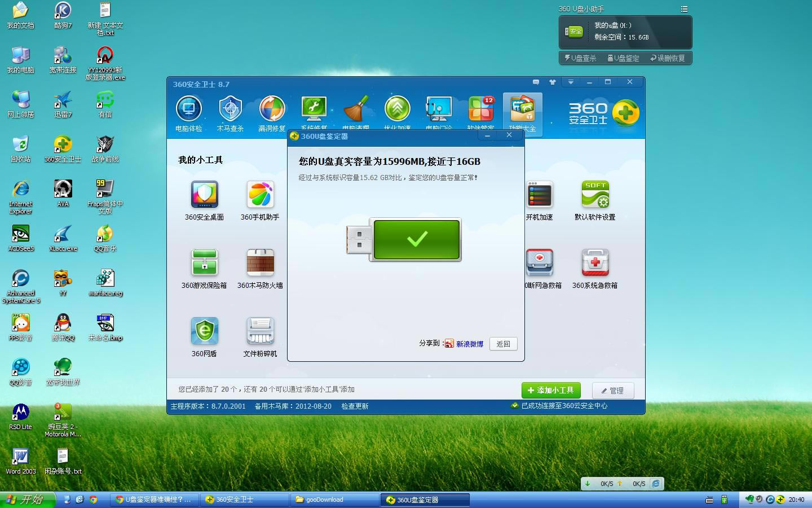Open QQ音乐 desktop icon
The image size is (812, 508).
105,238
